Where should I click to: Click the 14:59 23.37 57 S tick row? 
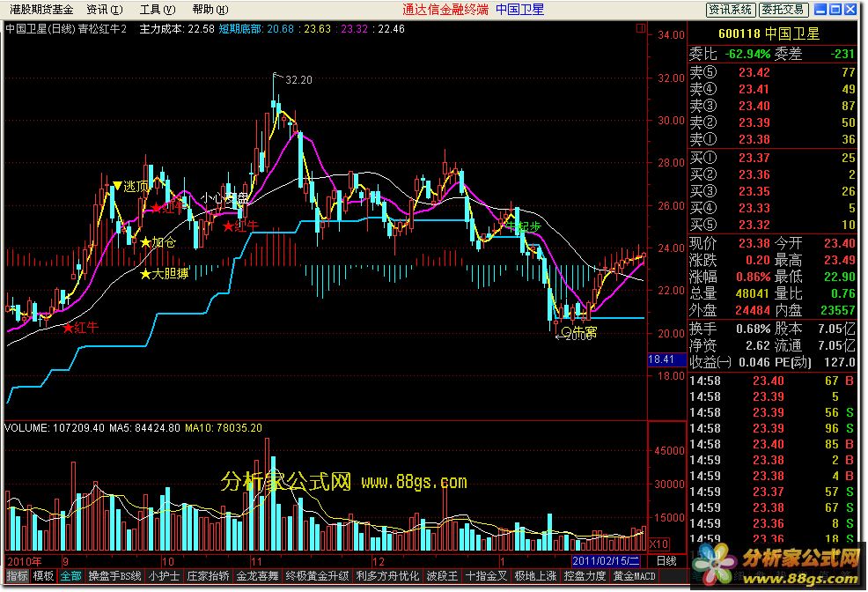(772, 492)
